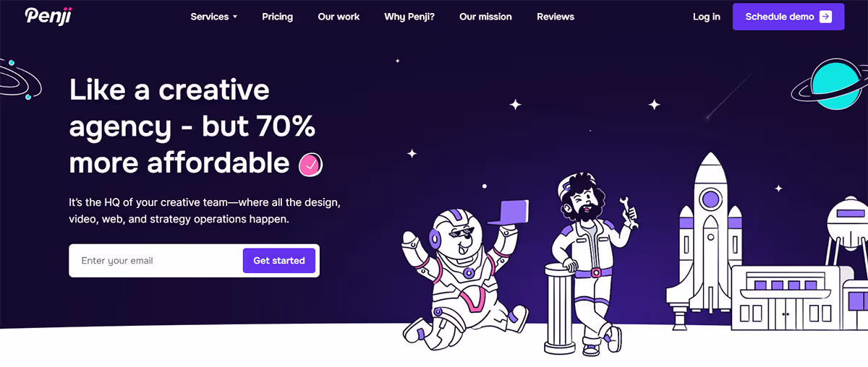This screenshot has width=868, height=367.
Task: Click the Get started button
Action: tap(279, 261)
